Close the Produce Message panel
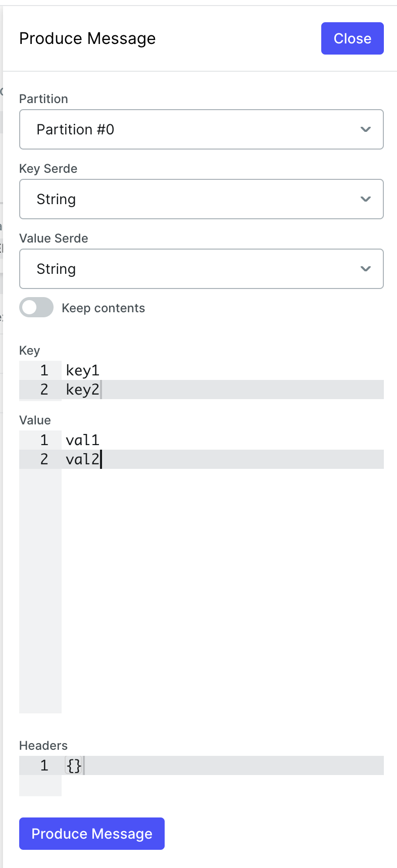The width and height of the screenshot is (397, 868). [352, 38]
